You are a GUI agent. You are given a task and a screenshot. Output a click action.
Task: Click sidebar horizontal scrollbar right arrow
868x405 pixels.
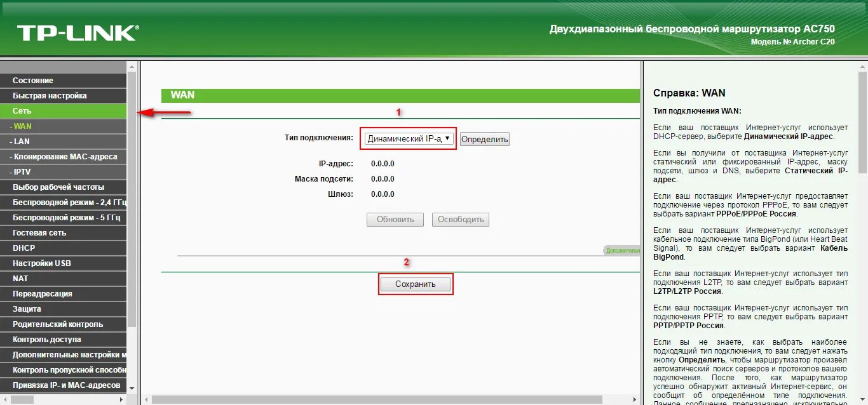point(123,400)
